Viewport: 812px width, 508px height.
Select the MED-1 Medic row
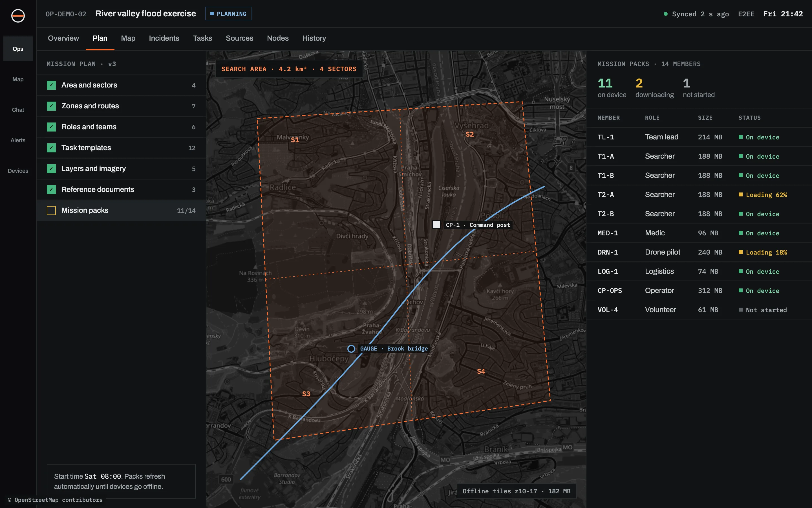point(699,233)
